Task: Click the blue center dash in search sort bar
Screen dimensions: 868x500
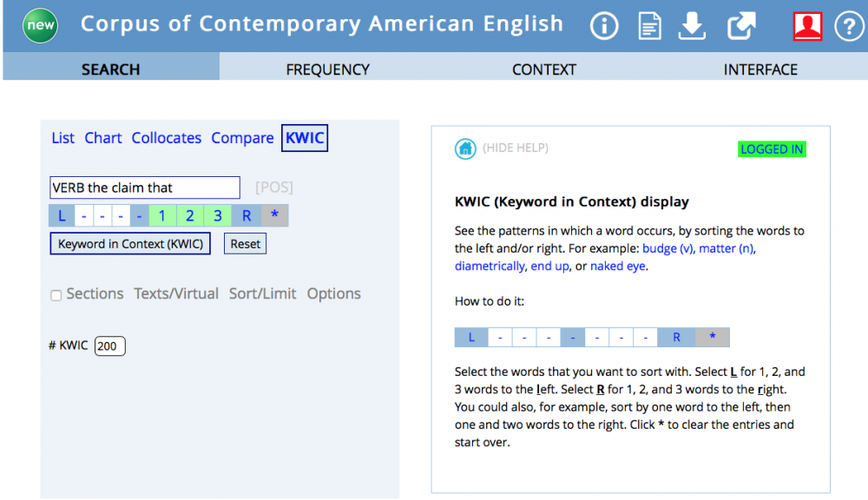Action: click(140, 215)
